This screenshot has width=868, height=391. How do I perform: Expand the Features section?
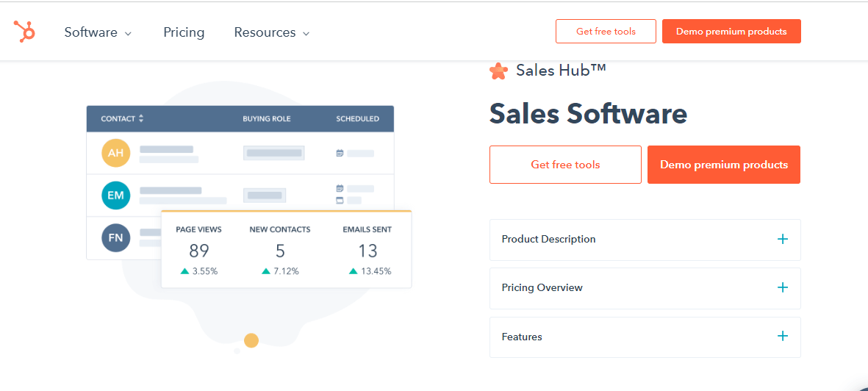[645, 337]
